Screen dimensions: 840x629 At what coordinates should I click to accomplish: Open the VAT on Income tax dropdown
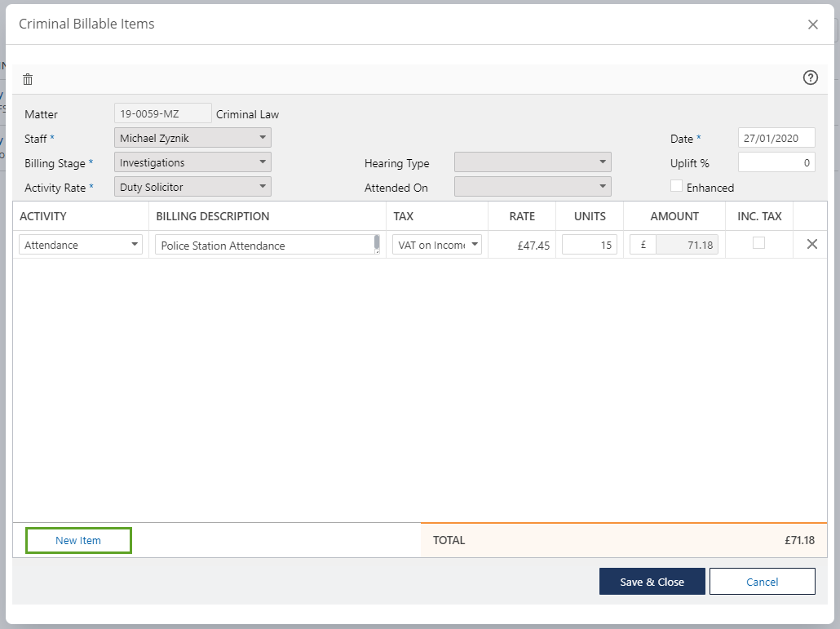coord(437,245)
